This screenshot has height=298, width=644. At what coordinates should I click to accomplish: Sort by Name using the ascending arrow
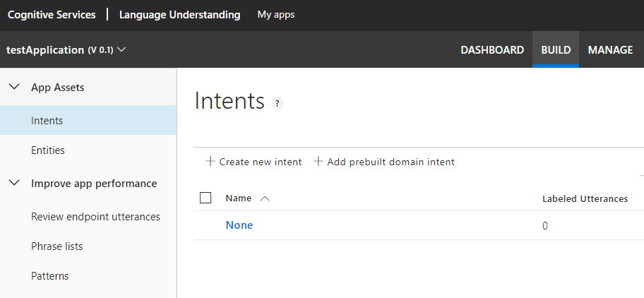tap(265, 198)
